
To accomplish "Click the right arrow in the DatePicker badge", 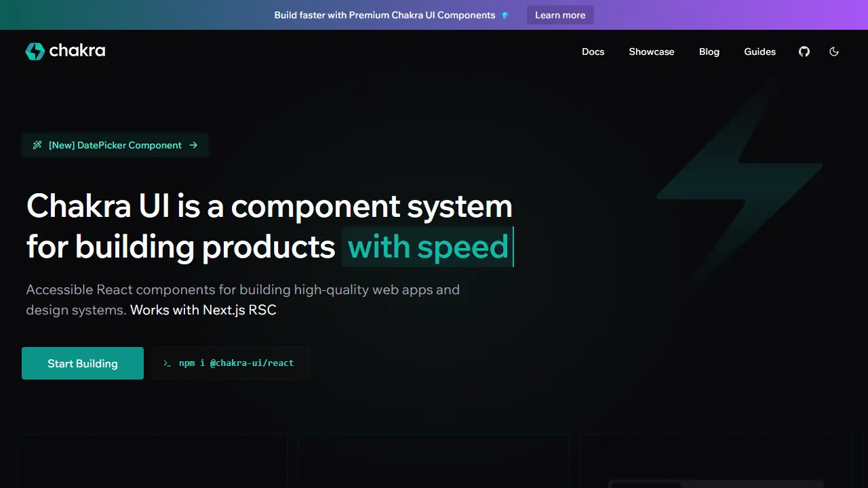I will point(193,145).
